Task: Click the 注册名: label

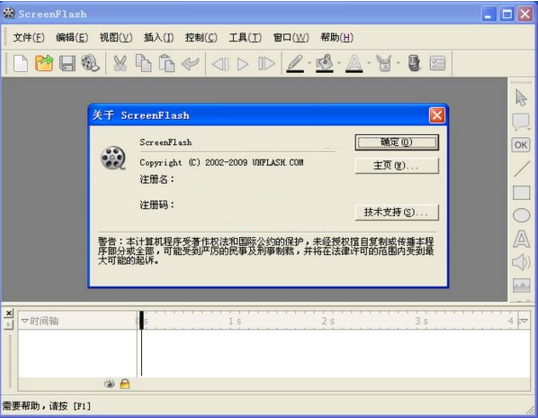Action: pyautogui.click(x=157, y=179)
